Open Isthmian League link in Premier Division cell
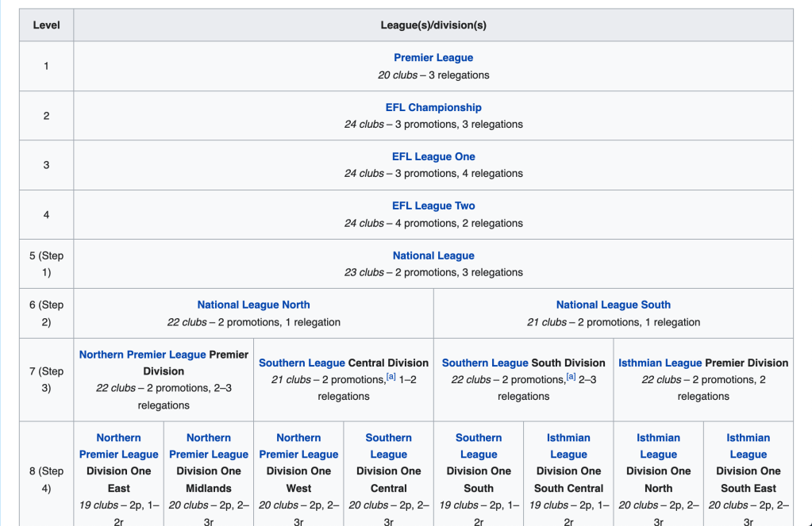812x526 pixels. click(x=660, y=363)
